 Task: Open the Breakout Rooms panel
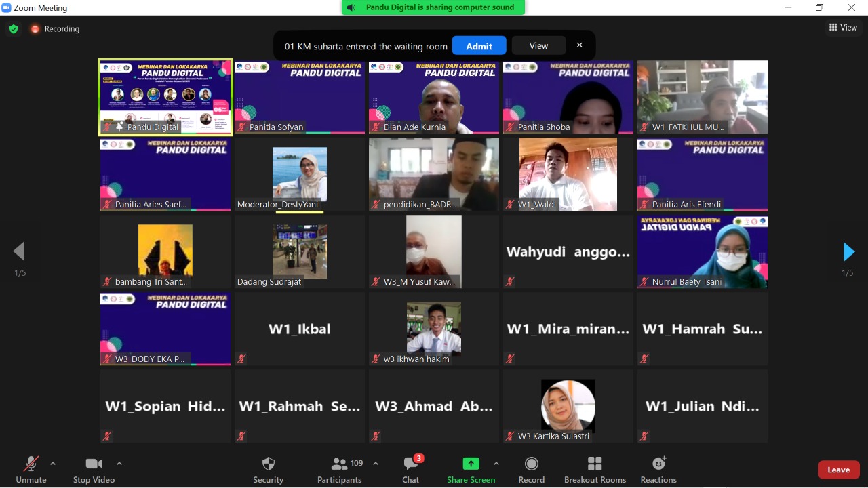(595, 469)
